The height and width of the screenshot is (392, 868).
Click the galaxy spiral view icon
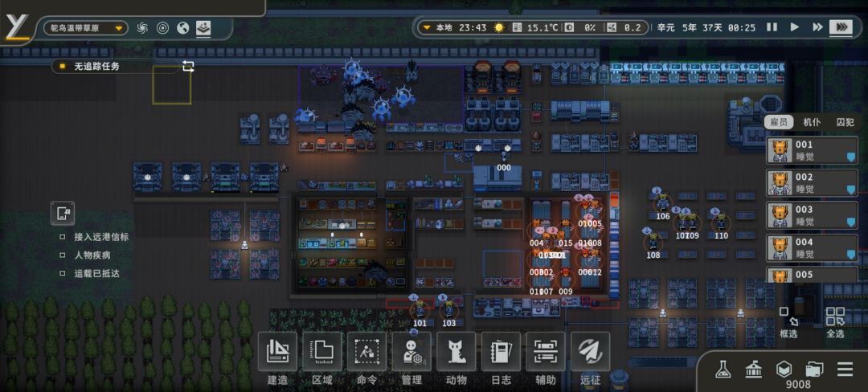[x=142, y=28]
